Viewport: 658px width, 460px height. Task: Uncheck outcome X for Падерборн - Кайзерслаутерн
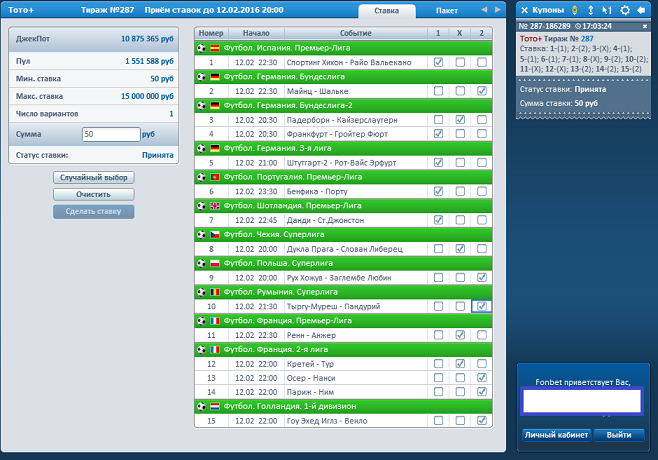point(460,120)
